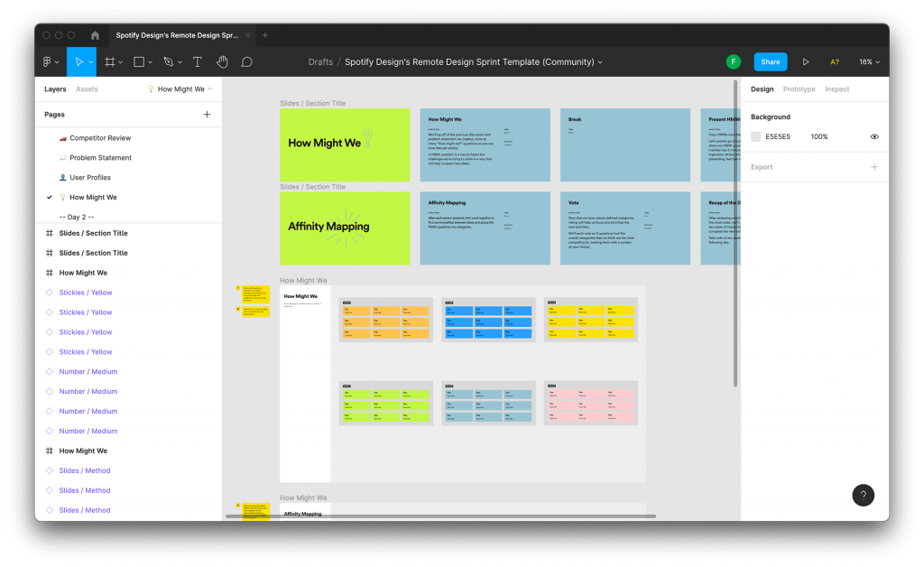924x567 pixels.
Task: Edit the E5E5E5 hex value field
Action: click(x=777, y=136)
